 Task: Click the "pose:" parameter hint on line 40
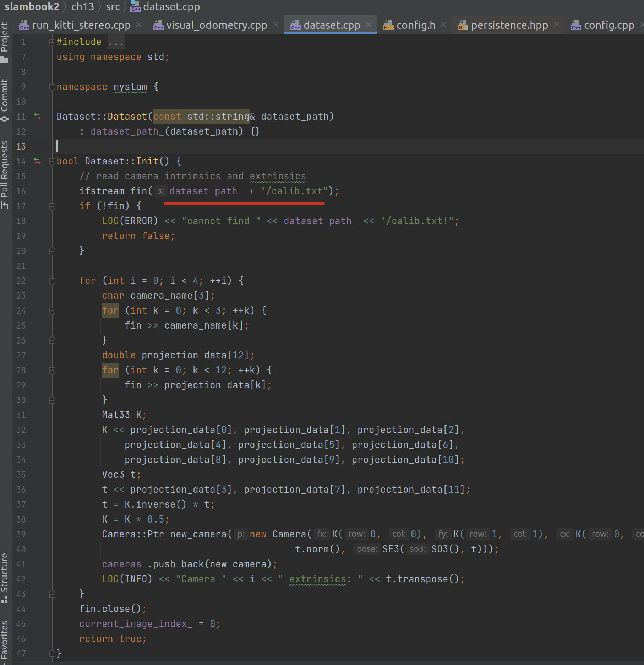[x=367, y=549]
